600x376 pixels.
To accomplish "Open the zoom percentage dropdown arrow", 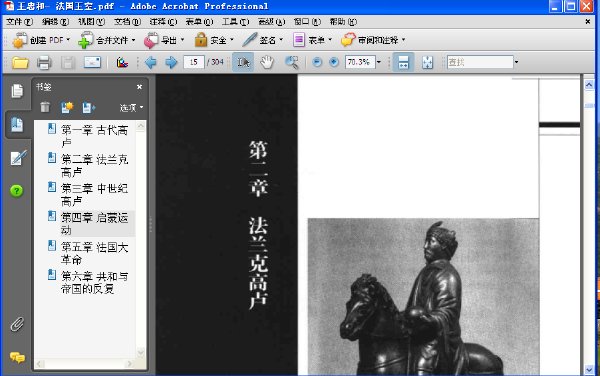I will click(x=379, y=62).
